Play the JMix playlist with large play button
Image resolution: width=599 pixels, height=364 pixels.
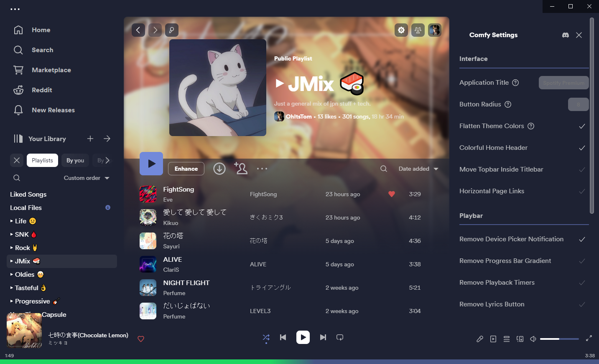(151, 164)
